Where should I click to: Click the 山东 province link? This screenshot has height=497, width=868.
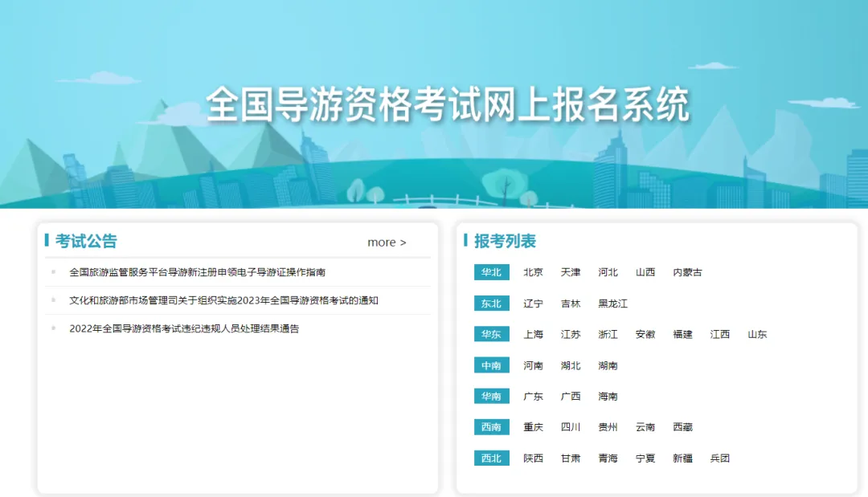pyautogui.click(x=757, y=334)
